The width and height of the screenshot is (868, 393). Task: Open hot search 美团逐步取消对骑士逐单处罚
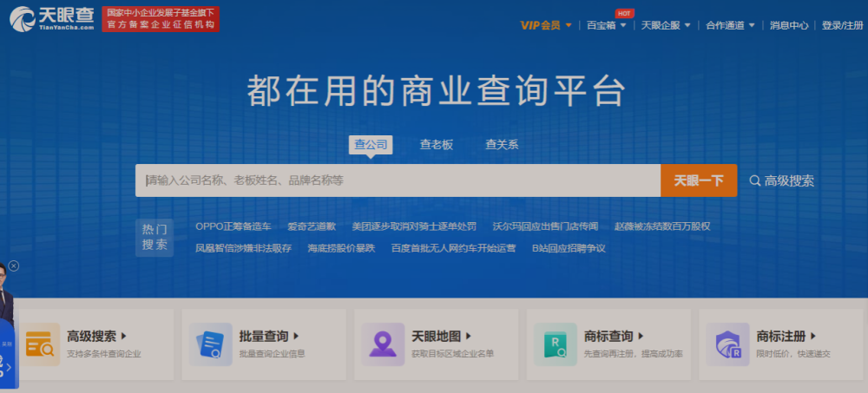[414, 226]
